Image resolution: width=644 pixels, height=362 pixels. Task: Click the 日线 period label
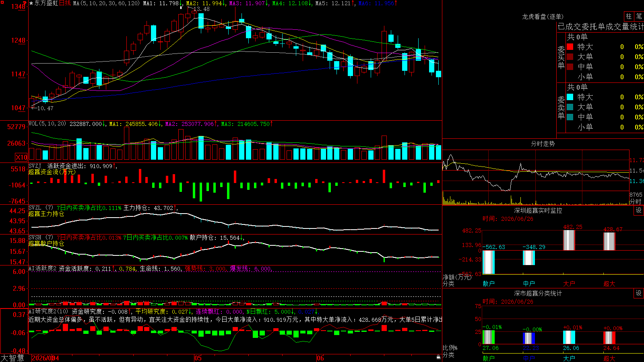[65, 3]
